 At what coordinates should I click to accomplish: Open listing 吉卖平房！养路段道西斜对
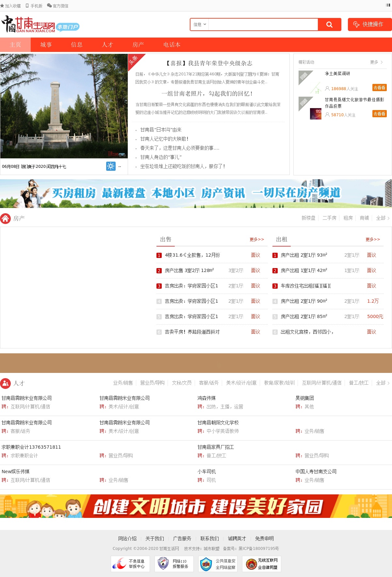pos(192,332)
